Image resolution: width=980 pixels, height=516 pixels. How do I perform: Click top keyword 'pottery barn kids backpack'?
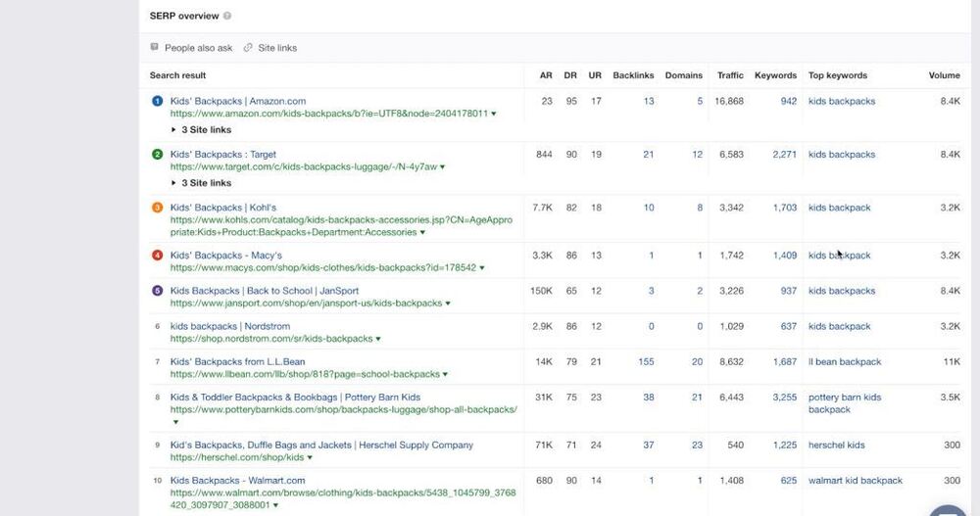(x=845, y=403)
